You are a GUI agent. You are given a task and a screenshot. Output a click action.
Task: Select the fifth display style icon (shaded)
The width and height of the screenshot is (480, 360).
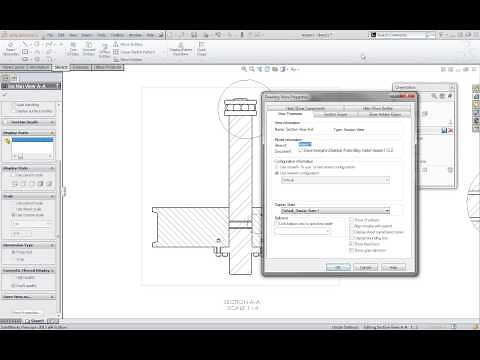tap(49, 184)
